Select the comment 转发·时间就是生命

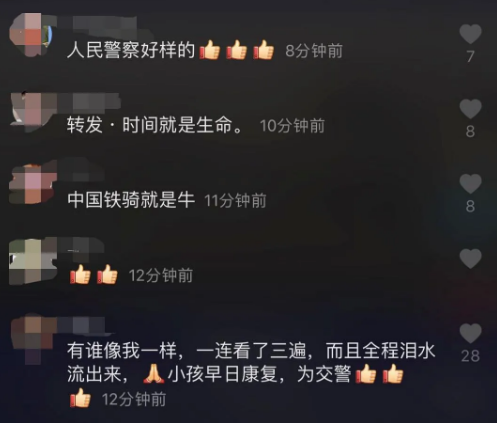[155, 125]
